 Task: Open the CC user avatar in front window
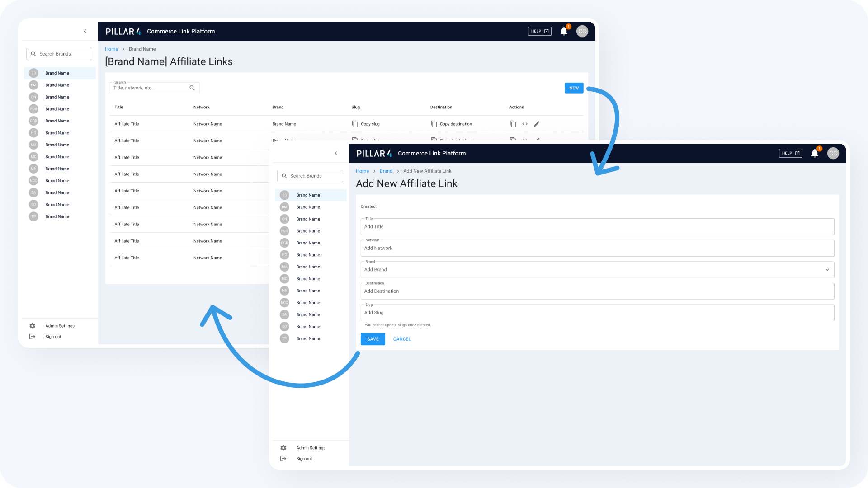(833, 153)
